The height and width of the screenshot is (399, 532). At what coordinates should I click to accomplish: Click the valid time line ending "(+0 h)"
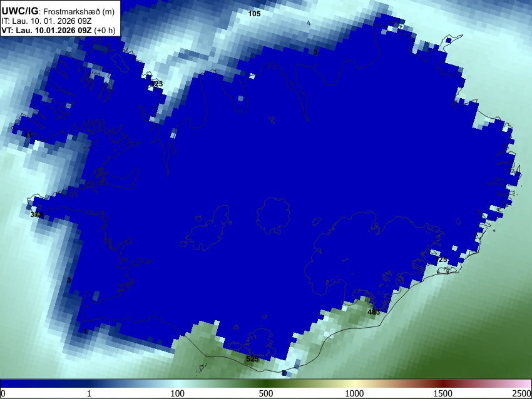tap(58, 30)
